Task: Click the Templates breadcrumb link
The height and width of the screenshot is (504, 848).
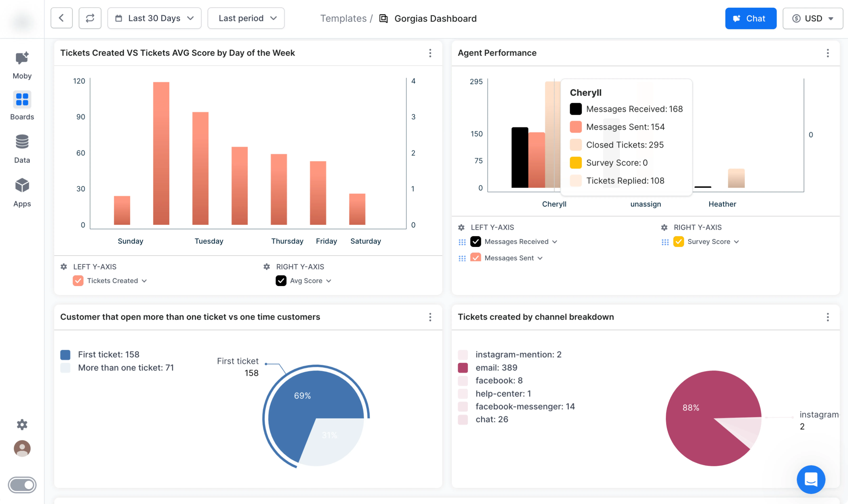Action: (x=343, y=18)
